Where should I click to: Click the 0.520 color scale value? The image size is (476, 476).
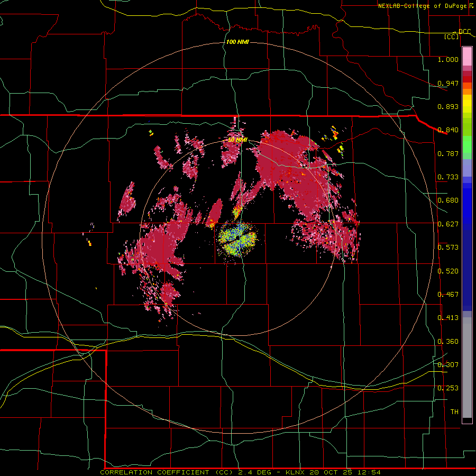448,271
